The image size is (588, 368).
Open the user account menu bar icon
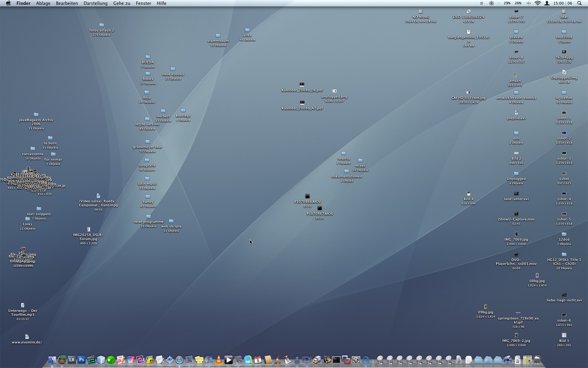coord(547,3)
